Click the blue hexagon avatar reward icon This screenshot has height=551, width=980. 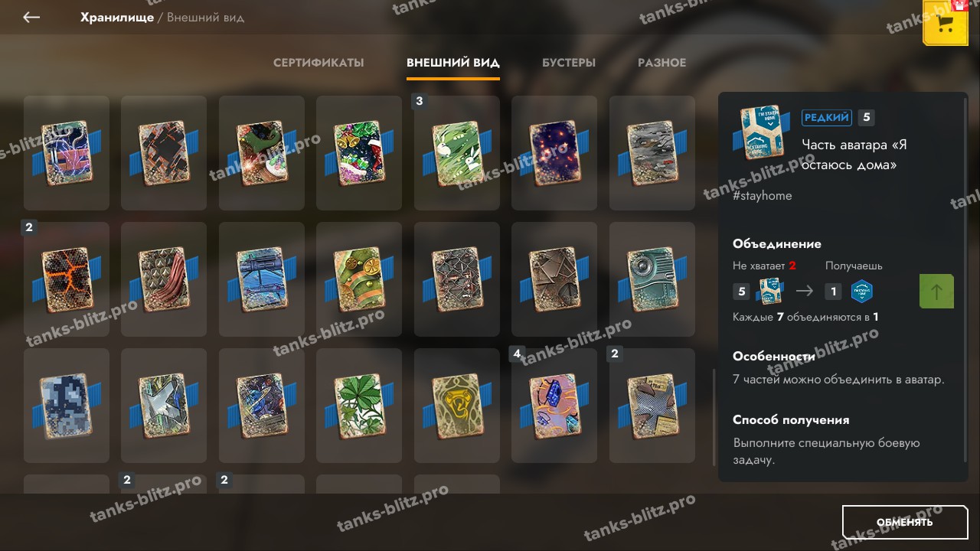click(862, 292)
